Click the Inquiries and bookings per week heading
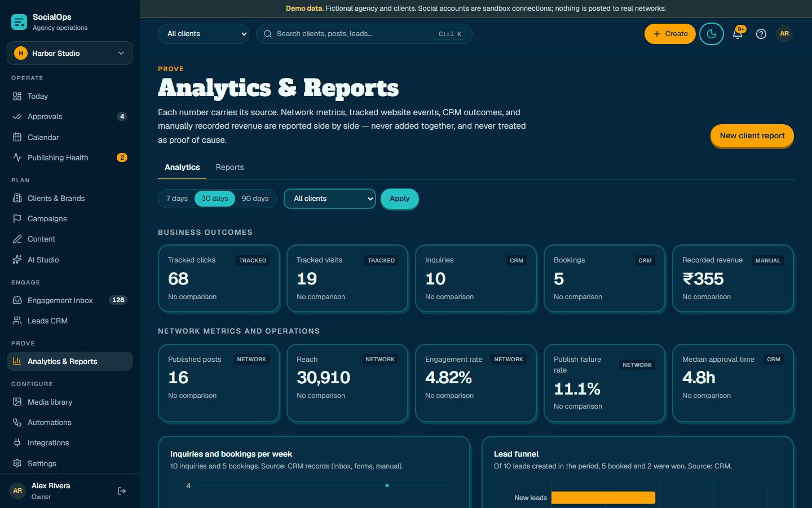 point(231,454)
